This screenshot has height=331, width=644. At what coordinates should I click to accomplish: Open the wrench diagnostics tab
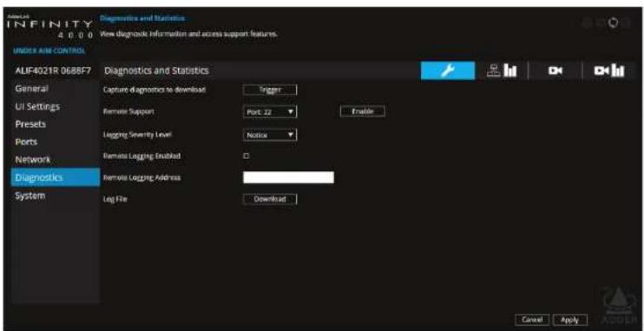pyautogui.click(x=448, y=70)
